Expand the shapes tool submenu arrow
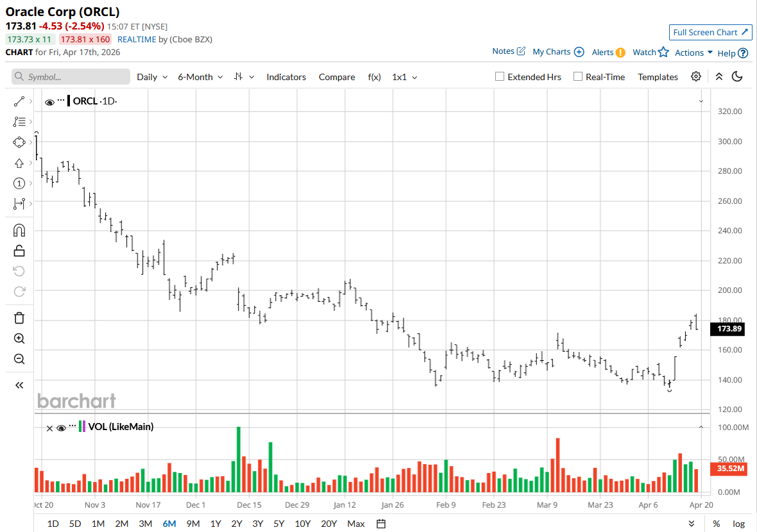This screenshot has width=757, height=532. point(31,142)
